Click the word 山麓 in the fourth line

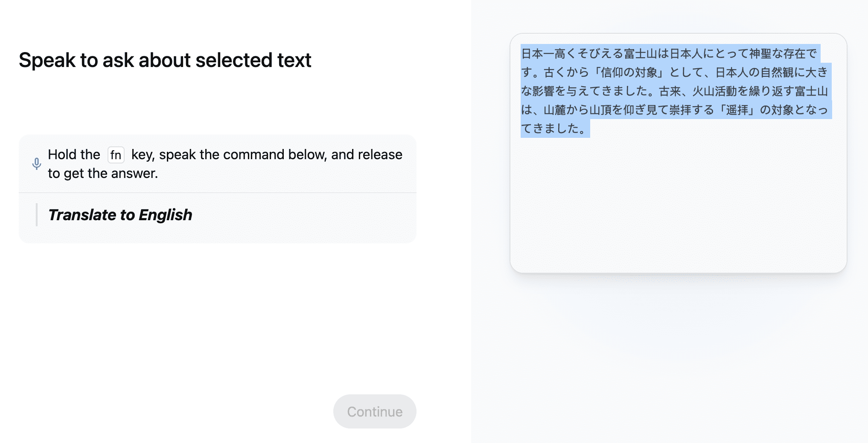tap(554, 110)
